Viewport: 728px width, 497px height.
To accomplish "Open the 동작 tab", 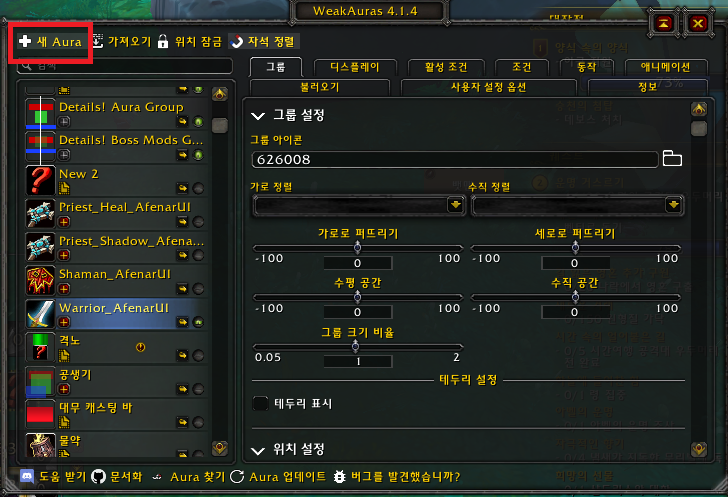I will click(587, 67).
